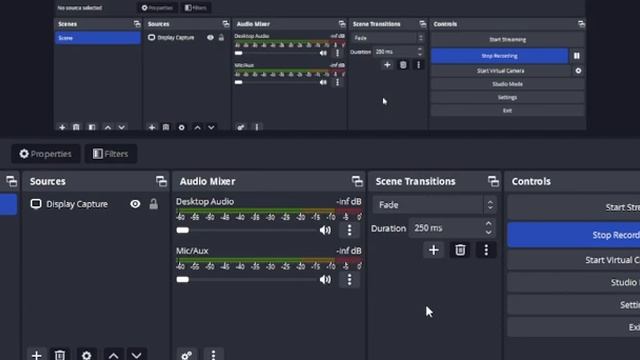The height and width of the screenshot is (360, 640).
Task: Open Filters for the selected source
Action: pos(111,154)
